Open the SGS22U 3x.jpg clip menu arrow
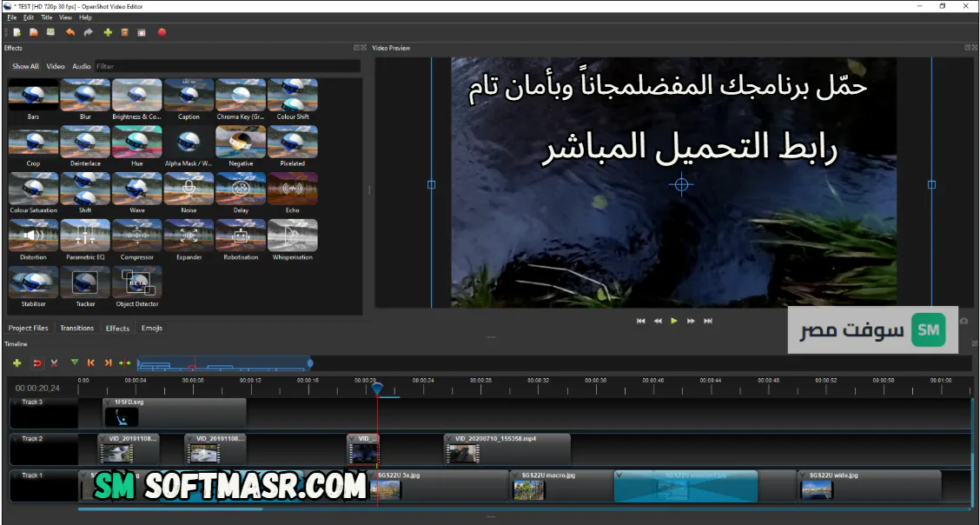Screen dimensions: 980x525 371,475
